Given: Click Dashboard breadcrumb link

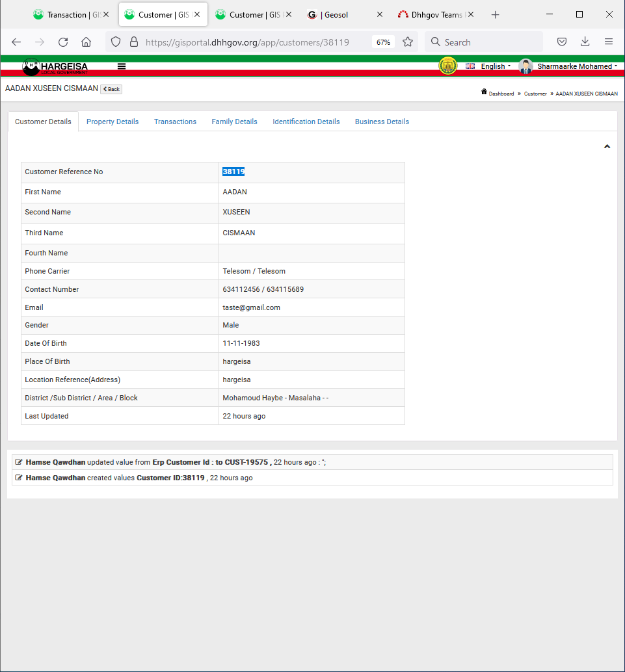Looking at the screenshot, I should pos(501,94).
